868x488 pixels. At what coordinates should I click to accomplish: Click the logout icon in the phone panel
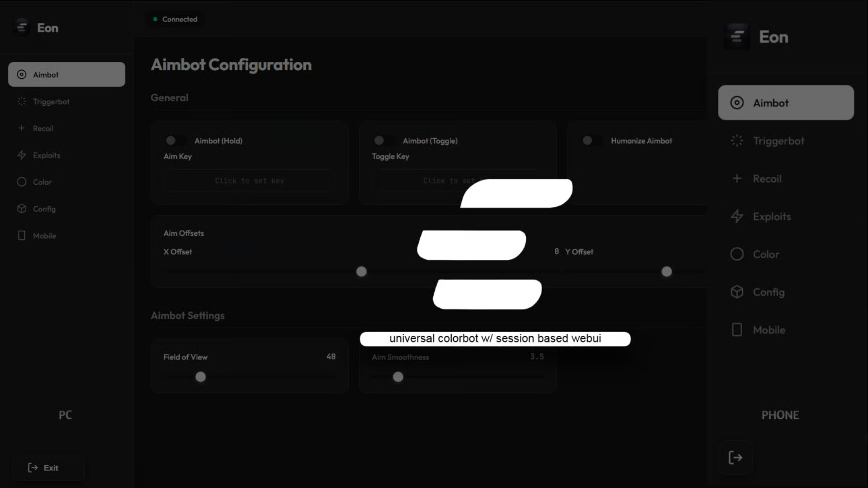(x=735, y=458)
